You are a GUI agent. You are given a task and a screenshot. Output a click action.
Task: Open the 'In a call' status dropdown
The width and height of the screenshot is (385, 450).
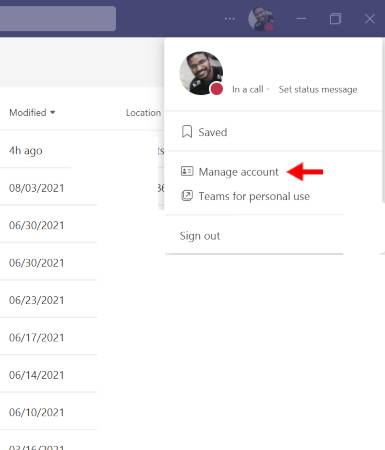click(250, 89)
